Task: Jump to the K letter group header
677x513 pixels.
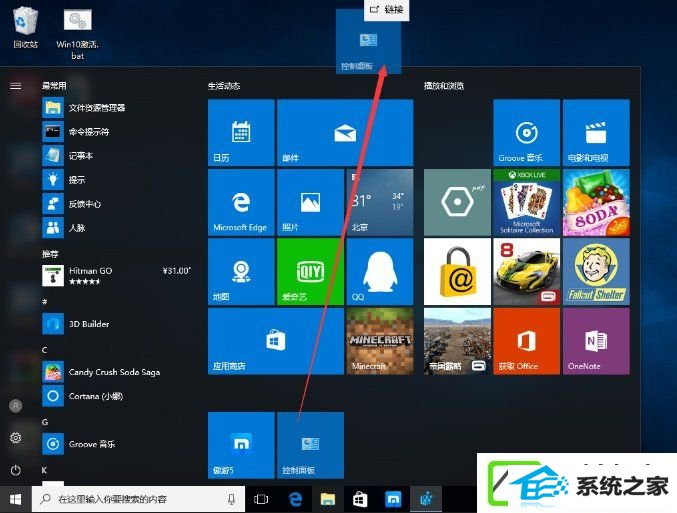Action: pos(44,470)
